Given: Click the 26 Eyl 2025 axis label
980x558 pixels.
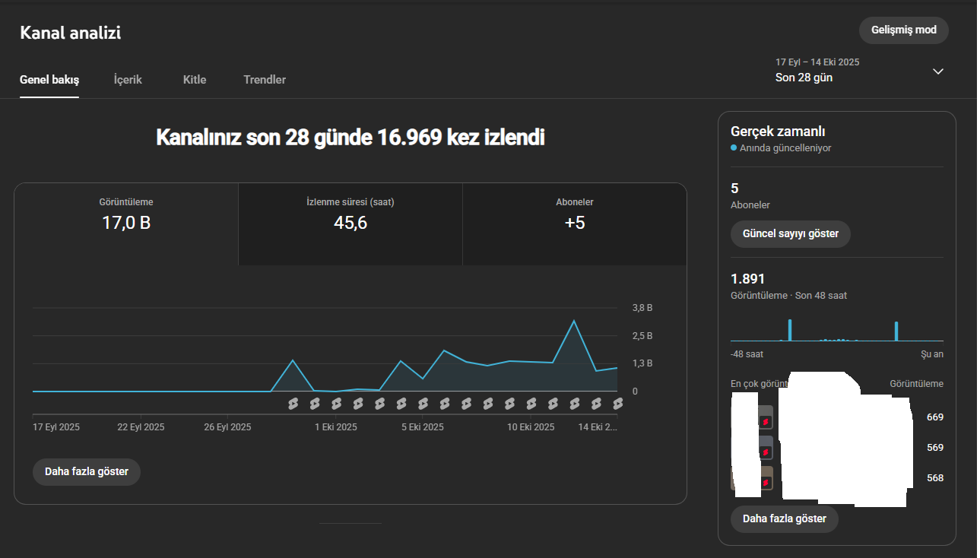Looking at the screenshot, I should (x=227, y=427).
